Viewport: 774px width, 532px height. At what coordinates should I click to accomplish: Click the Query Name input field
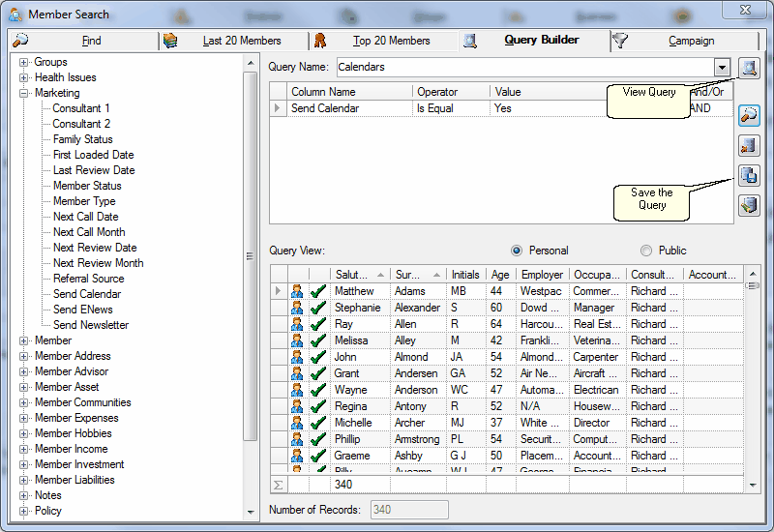pos(525,67)
